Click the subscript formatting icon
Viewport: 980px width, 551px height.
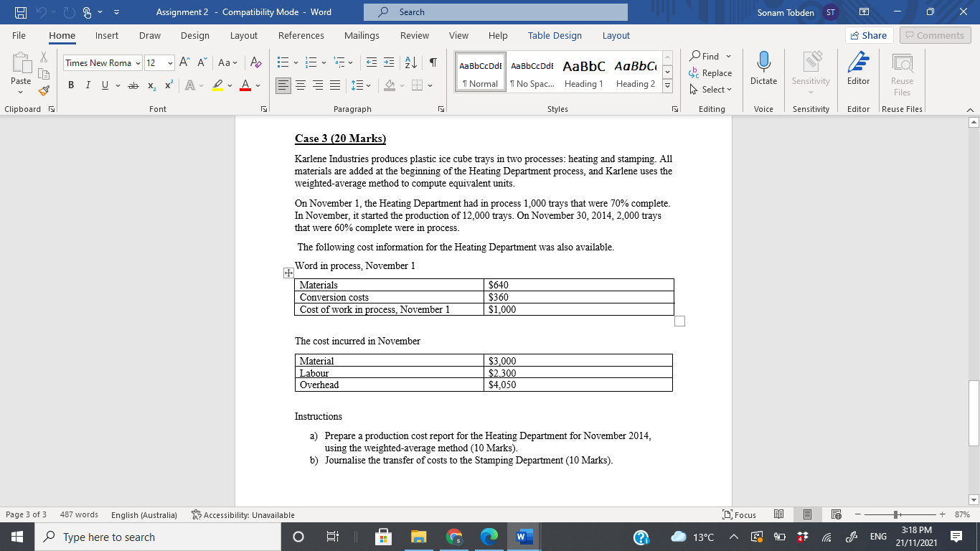[x=150, y=85]
